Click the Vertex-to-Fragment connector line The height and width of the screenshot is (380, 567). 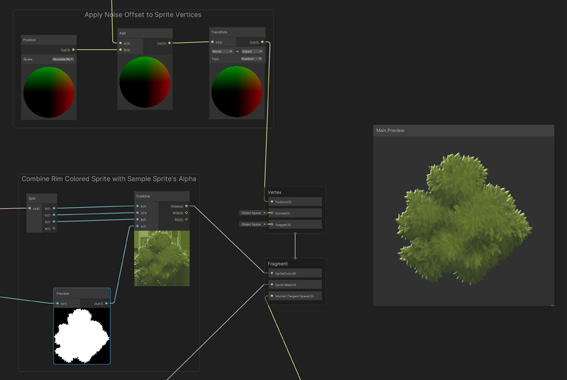pyautogui.click(x=295, y=246)
